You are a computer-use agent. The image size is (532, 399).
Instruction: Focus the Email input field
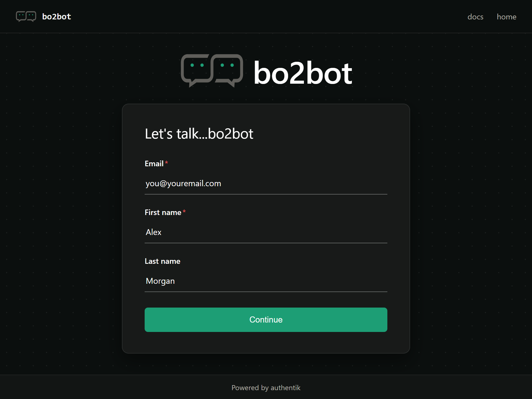[x=266, y=183]
